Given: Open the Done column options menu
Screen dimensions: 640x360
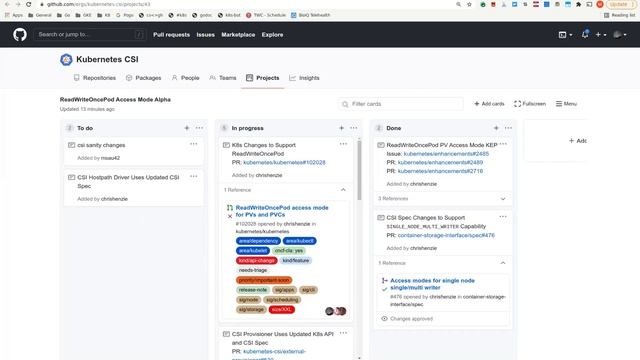Looking at the screenshot, I should click(x=508, y=128).
